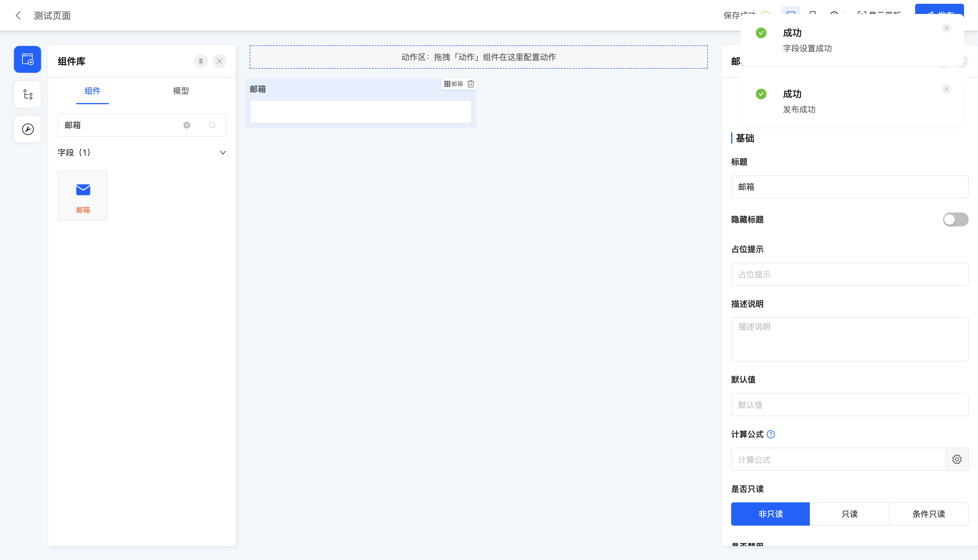The height and width of the screenshot is (560, 978).
Task: Click the back arrow beside 测试页面
Action: coord(18,15)
